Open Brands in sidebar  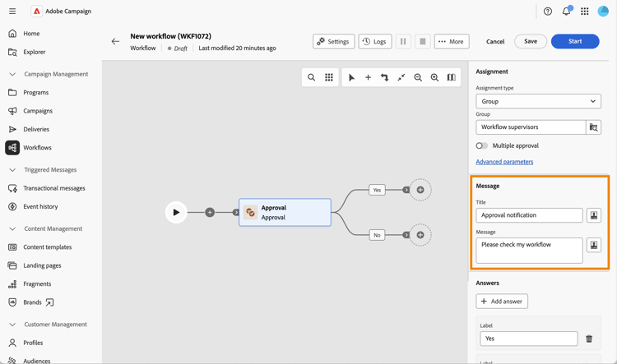[32, 302]
